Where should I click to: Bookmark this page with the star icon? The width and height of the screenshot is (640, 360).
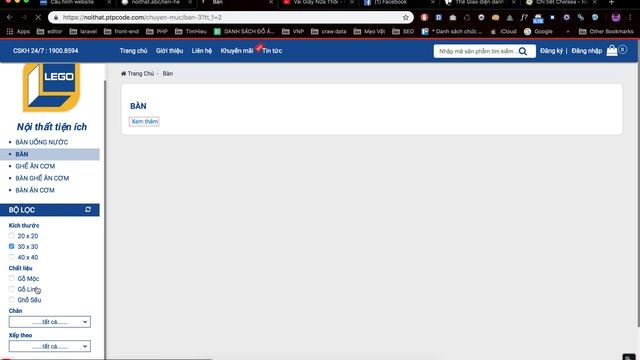click(x=405, y=18)
